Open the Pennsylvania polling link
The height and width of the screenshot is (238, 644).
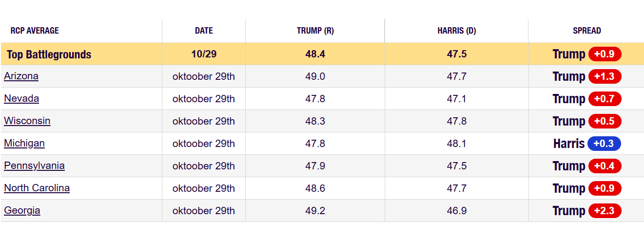tap(34, 165)
